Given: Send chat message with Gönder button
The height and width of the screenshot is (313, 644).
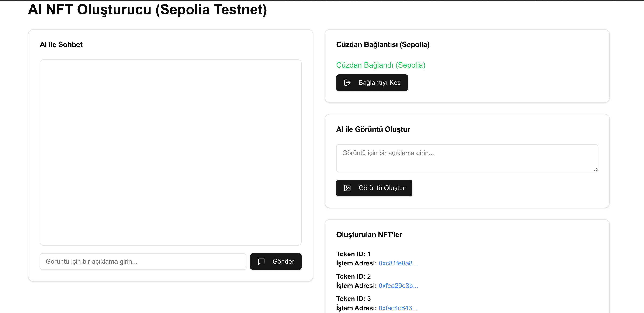Looking at the screenshot, I should click(276, 261).
